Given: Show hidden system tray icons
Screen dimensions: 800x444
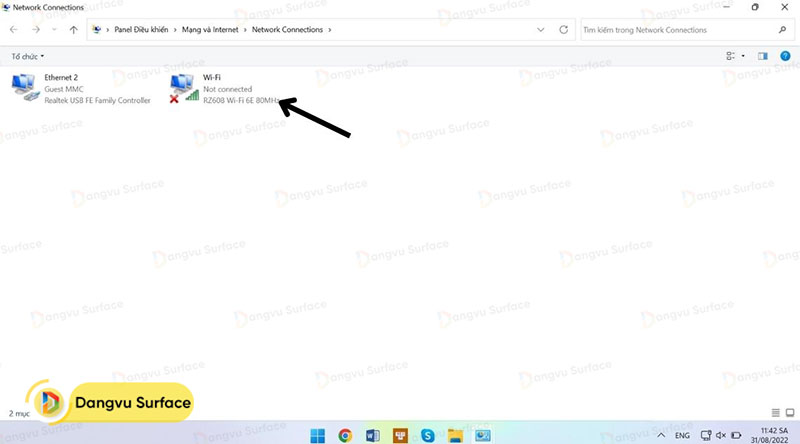Looking at the screenshot, I should (661, 435).
